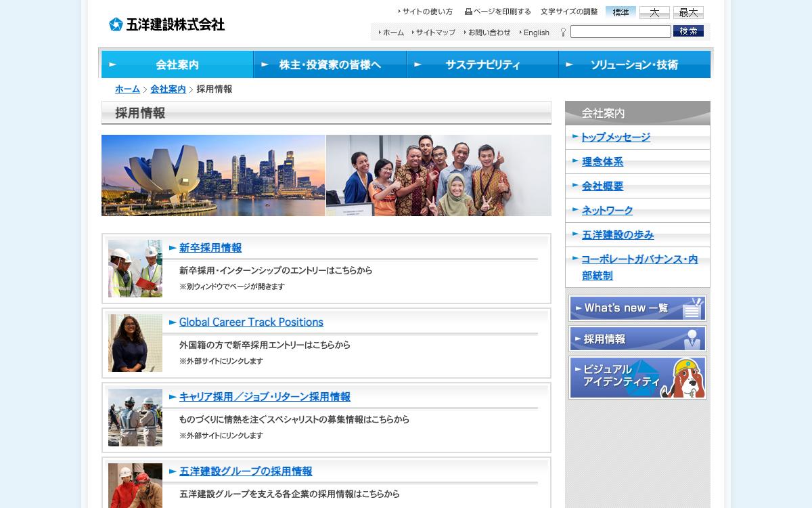The image size is (812, 508).
Task: Open トップメッセージ in the sidebar
Action: tap(616, 137)
